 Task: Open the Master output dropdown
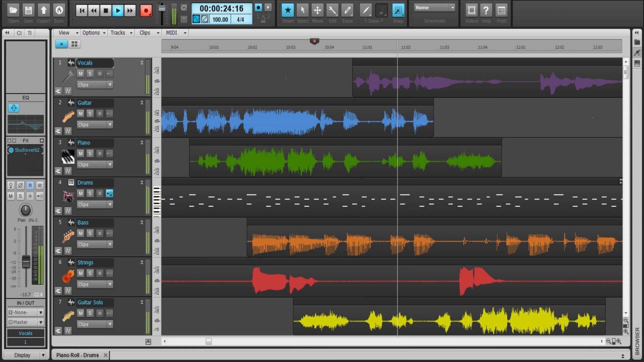tap(25, 322)
